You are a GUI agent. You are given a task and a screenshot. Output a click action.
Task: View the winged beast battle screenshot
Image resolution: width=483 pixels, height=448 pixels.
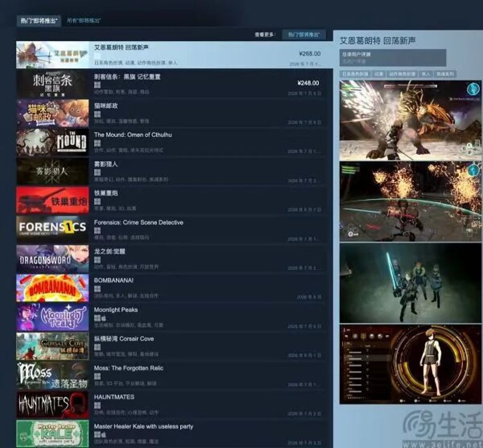410,120
